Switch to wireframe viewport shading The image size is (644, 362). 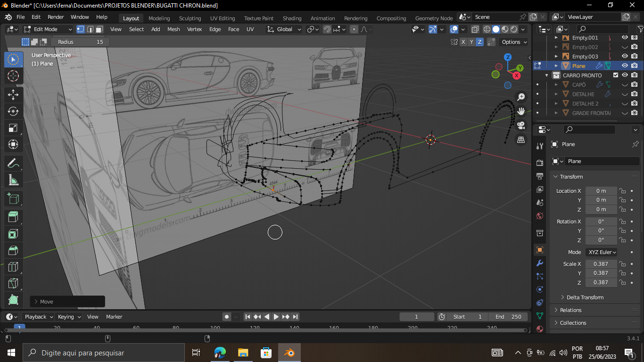487,29
